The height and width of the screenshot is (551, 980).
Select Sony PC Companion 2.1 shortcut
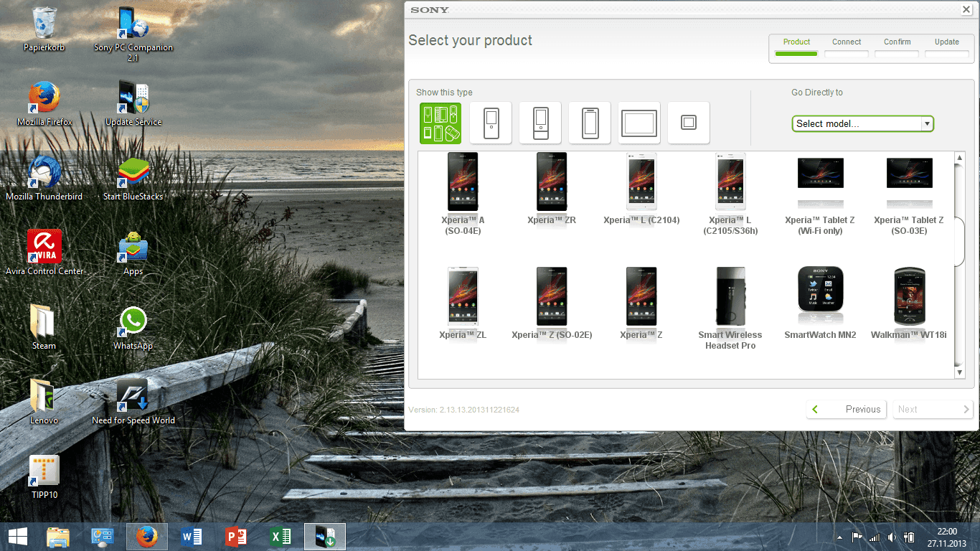click(133, 34)
